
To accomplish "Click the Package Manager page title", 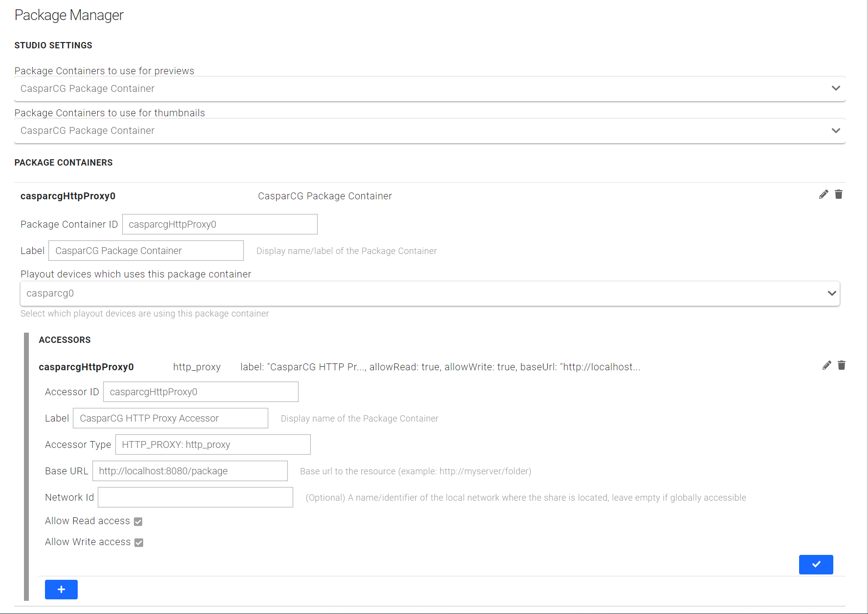I will click(x=69, y=15).
